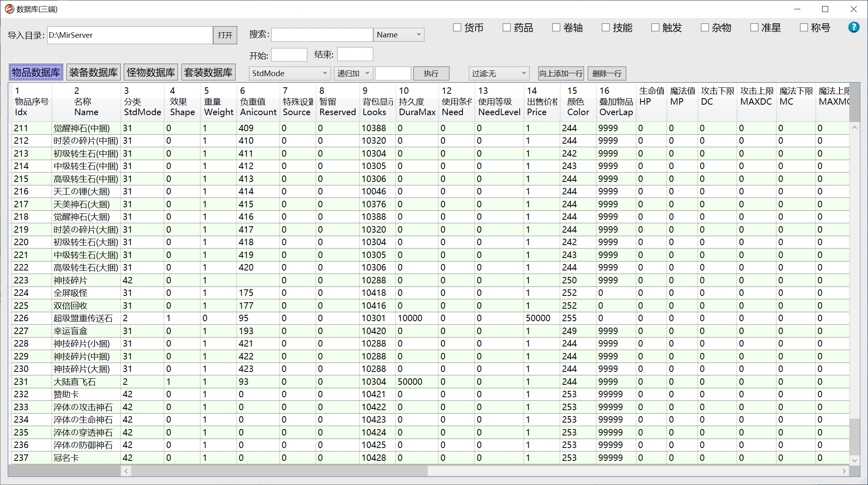Click the 向上添加一行 button
This screenshot has height=485, width=868.
[x=561, y=73]
